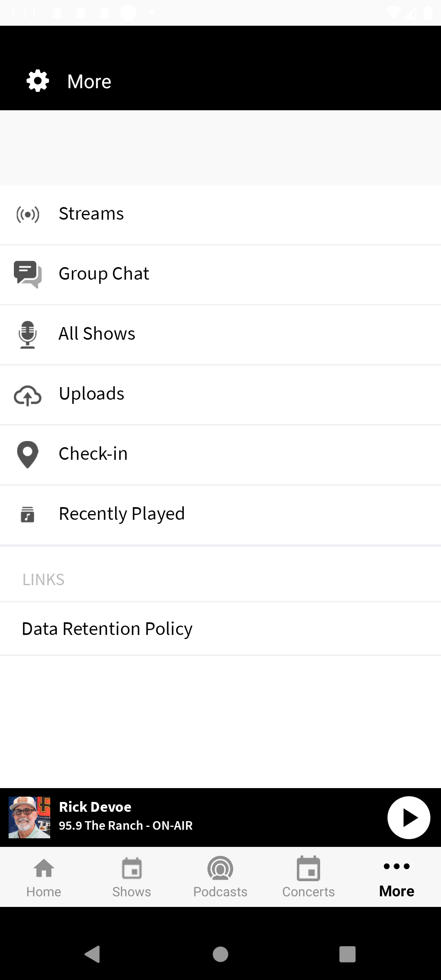This screenshot has width=441, height=980.
Task: Tap the All Shows microphone icon
Action: [28, 334]
